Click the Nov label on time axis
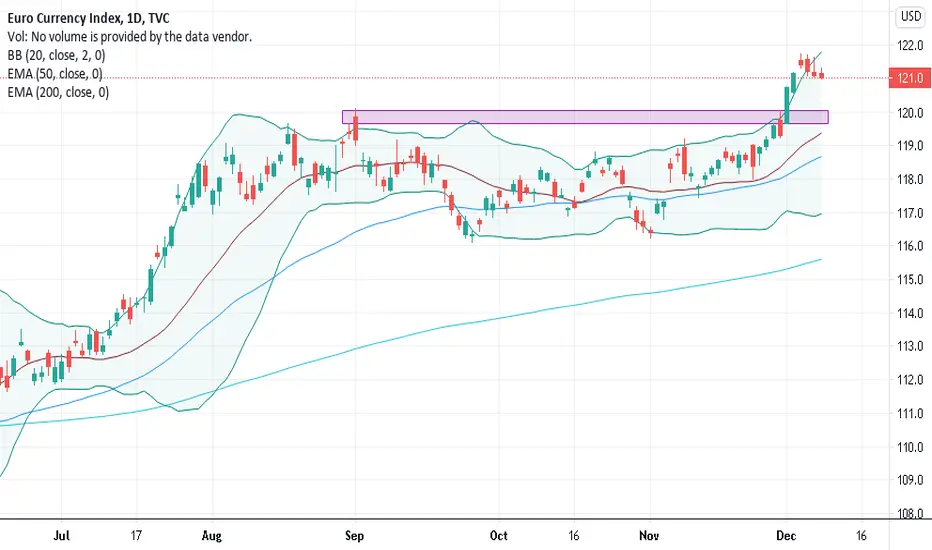Image resolution: width=932 pixels, height=550 pixels. 649,536
